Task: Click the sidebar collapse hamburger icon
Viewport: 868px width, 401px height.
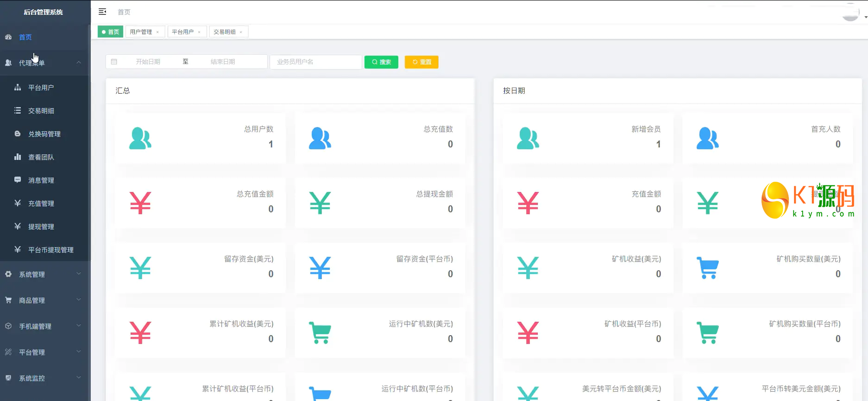Action: [102, 12]
